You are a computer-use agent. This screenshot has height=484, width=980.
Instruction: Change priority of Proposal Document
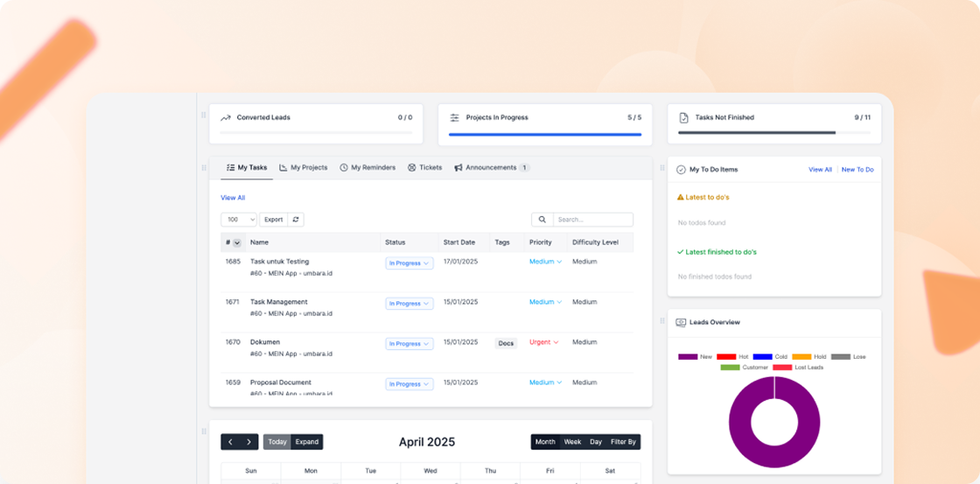click(546, 382)
